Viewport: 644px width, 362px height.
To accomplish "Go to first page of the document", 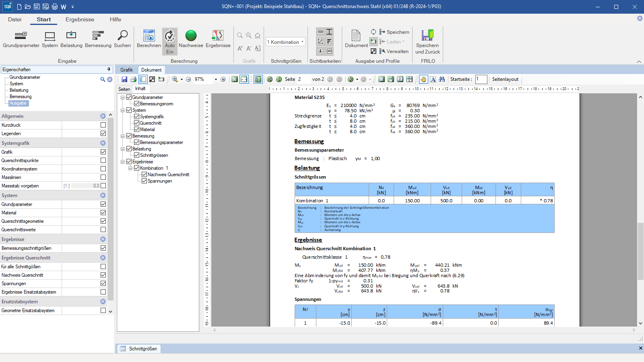I will (270, 79).
